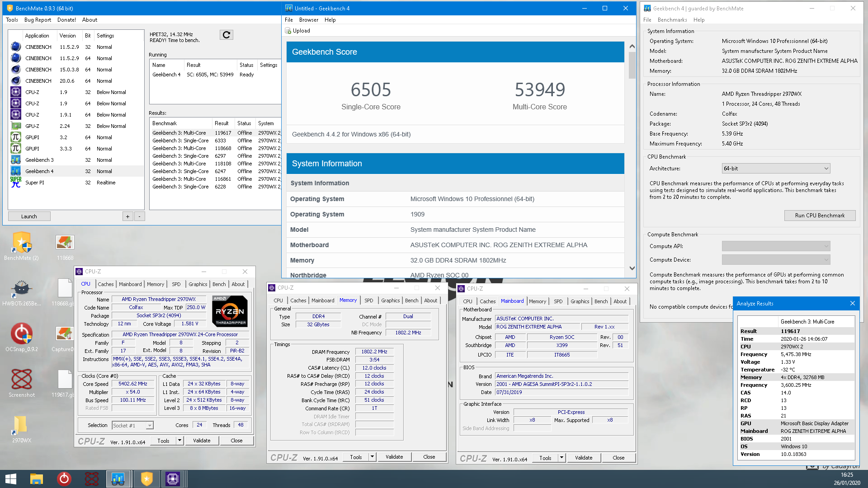Viewport: 868px width, 488px height.
Task: Click the Ryzen Threadripper logo in CPU-Z
Action: pyautogui.click(x=230, y=311)
